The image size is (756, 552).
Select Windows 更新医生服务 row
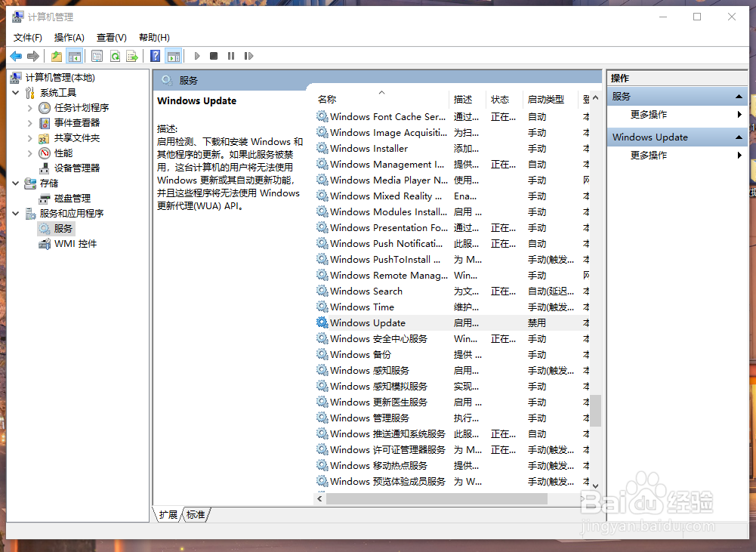coord(452,402)
